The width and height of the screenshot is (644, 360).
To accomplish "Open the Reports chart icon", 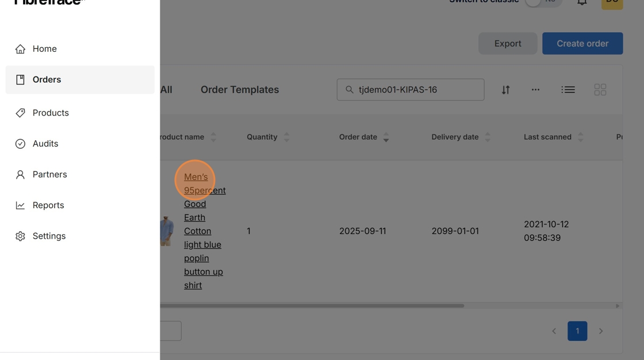I will [20, 205].
